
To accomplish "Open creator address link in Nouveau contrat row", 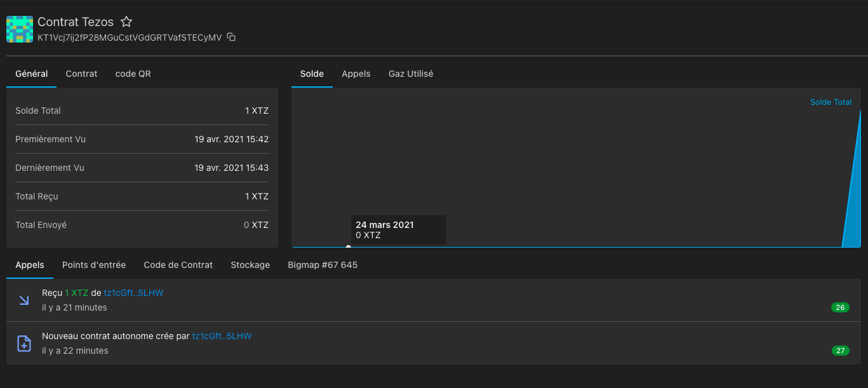I will (x=222, y=336).
